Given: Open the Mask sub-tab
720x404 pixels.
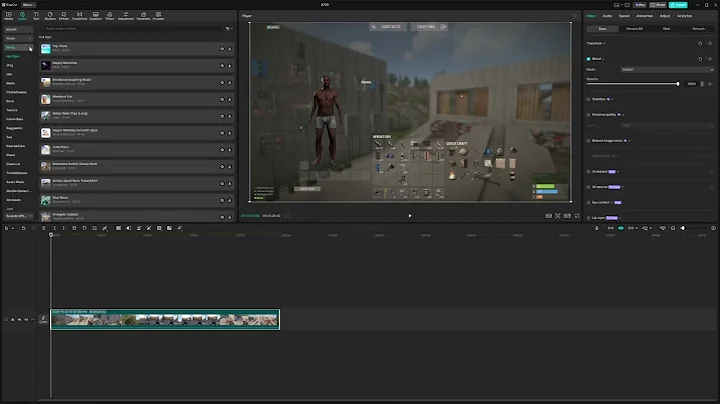Looking at the screenshot, I should [666, 29].
